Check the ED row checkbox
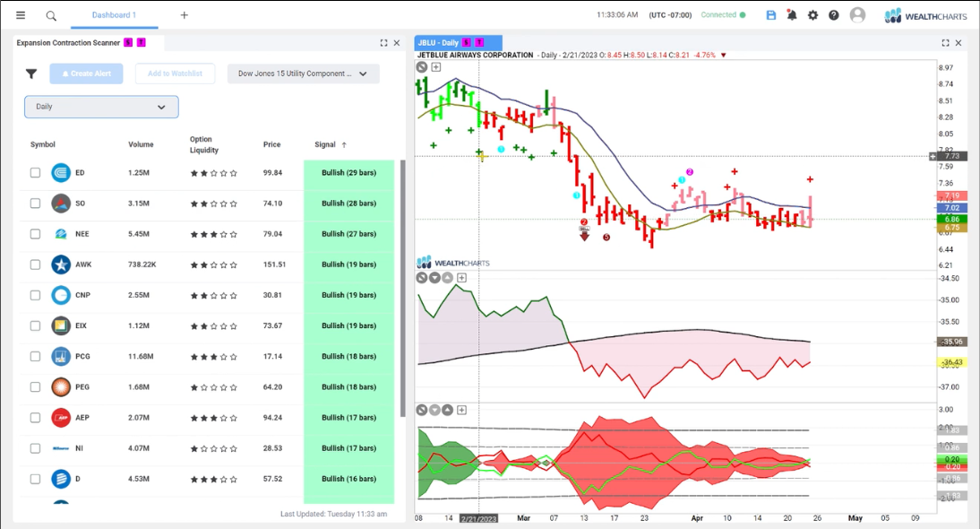980x529 pixels. pos(35,172)
